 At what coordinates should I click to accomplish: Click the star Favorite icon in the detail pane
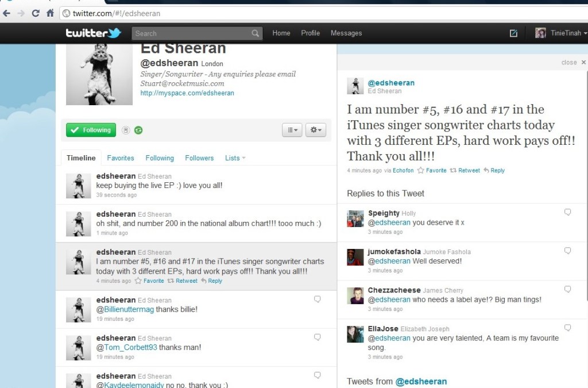(421, 170)
